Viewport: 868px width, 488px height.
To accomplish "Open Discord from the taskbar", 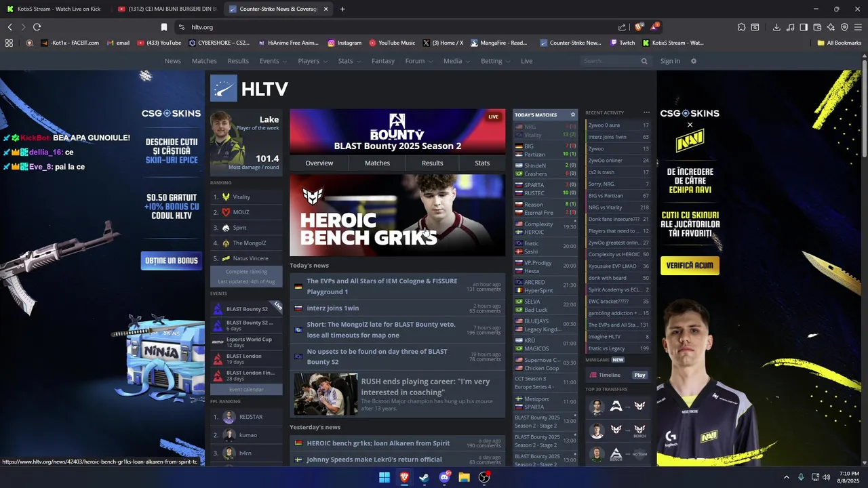I will (444, 477).
